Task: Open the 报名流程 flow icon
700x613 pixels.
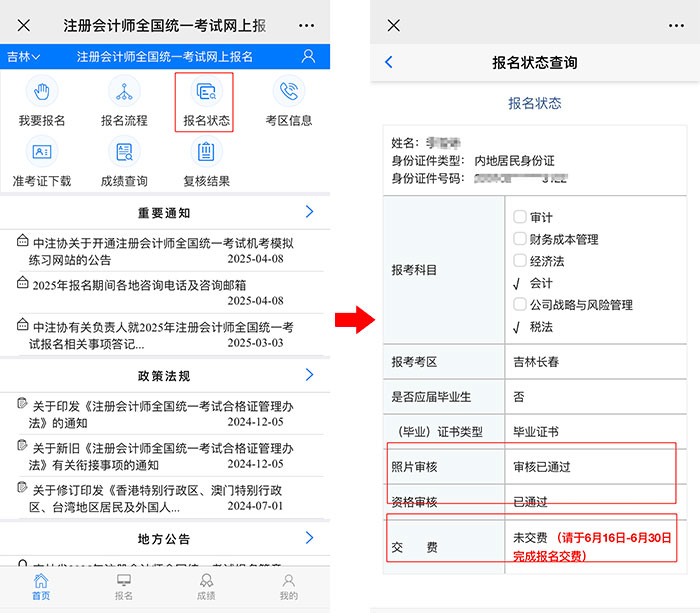Action: 124,93
